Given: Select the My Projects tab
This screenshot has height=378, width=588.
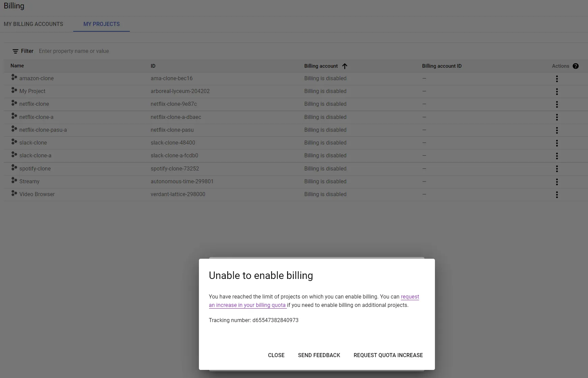Looking at the screenshot, I should click(x=101, y=24).
